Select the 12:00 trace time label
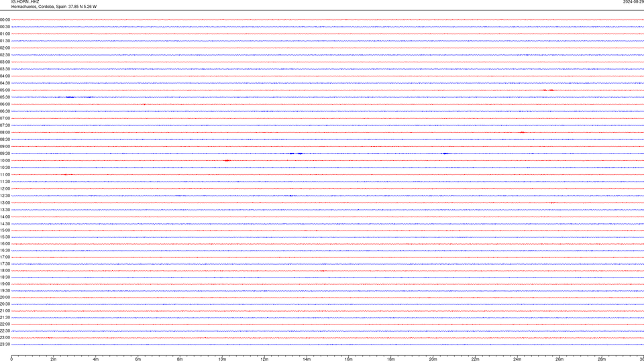Screen dimensions: 644x362 point(5,189)
